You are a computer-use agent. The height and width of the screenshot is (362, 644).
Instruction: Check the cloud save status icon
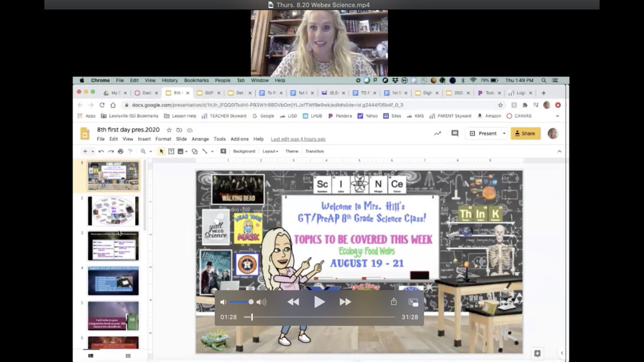pyautogui.click(x=189, y=130)
